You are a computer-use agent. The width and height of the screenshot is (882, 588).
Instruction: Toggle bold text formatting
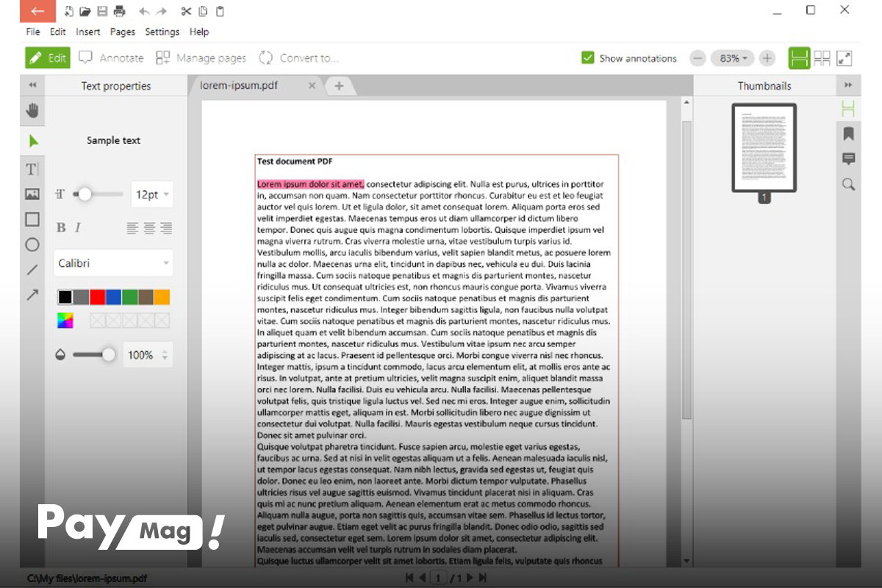pos(60,227)
